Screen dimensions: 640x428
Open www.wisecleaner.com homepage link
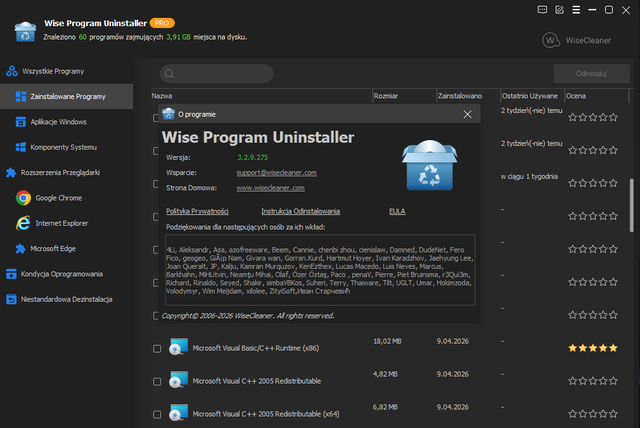click(271, 188)
